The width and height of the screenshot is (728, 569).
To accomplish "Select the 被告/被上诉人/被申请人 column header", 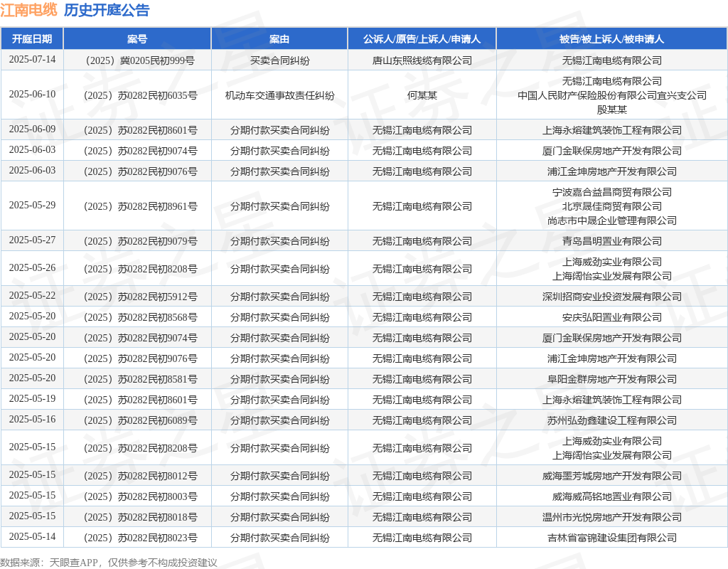I will tap(612, 39).
